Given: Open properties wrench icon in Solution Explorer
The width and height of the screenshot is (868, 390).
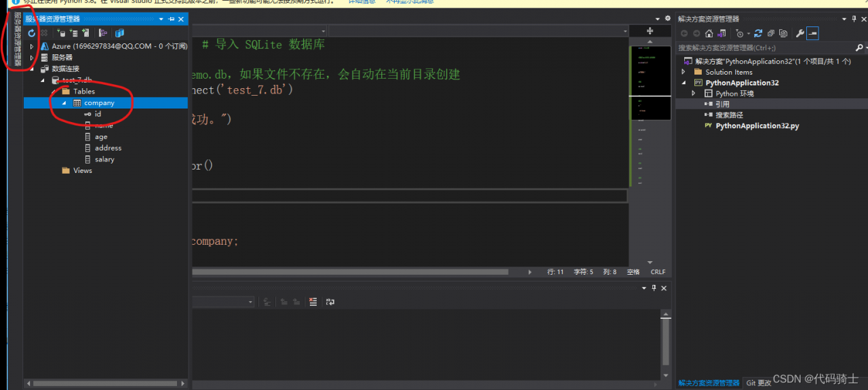Looking at the screenshot, I should click(800, 33).
